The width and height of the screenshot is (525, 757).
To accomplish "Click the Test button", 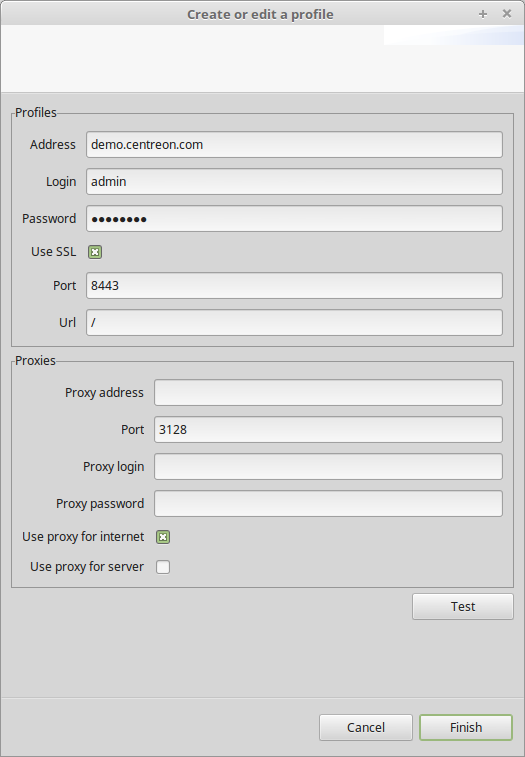I will (x=463, y=606).
